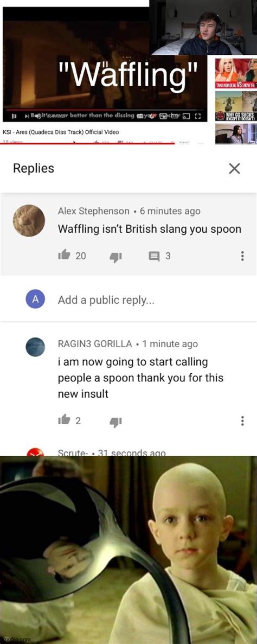
Task: Click the Alex Stephenson username
Action: pos(94,211)
